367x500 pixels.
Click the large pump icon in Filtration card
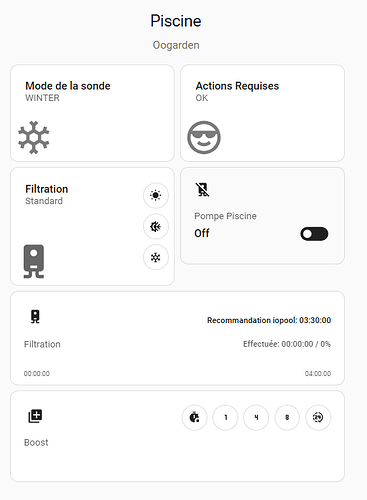coord(34,261)
